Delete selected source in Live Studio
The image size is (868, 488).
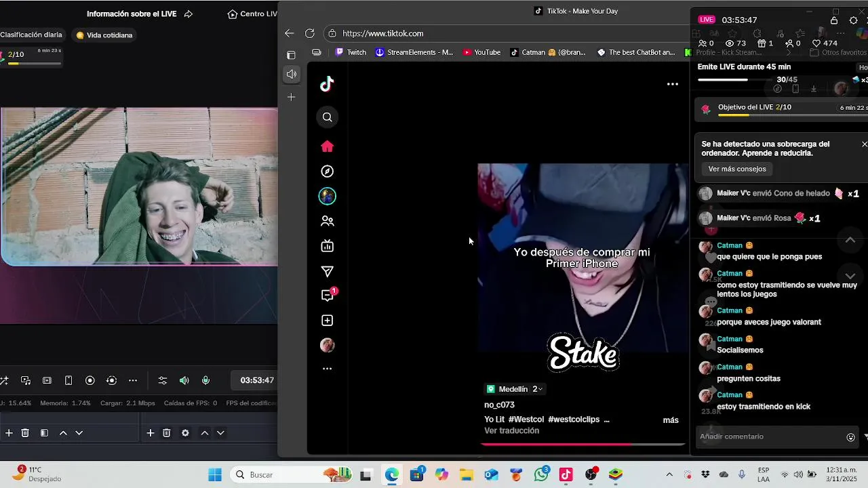[167, 432]
